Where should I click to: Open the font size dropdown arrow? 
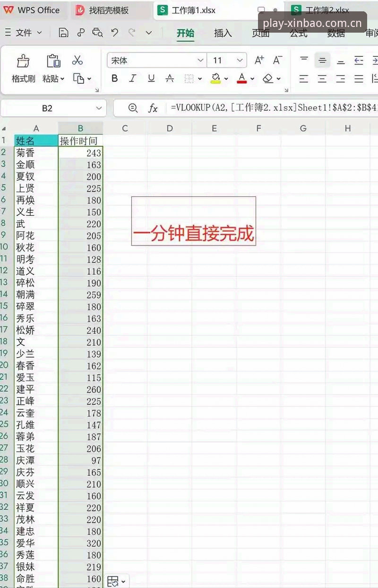(x=240, y=61)
